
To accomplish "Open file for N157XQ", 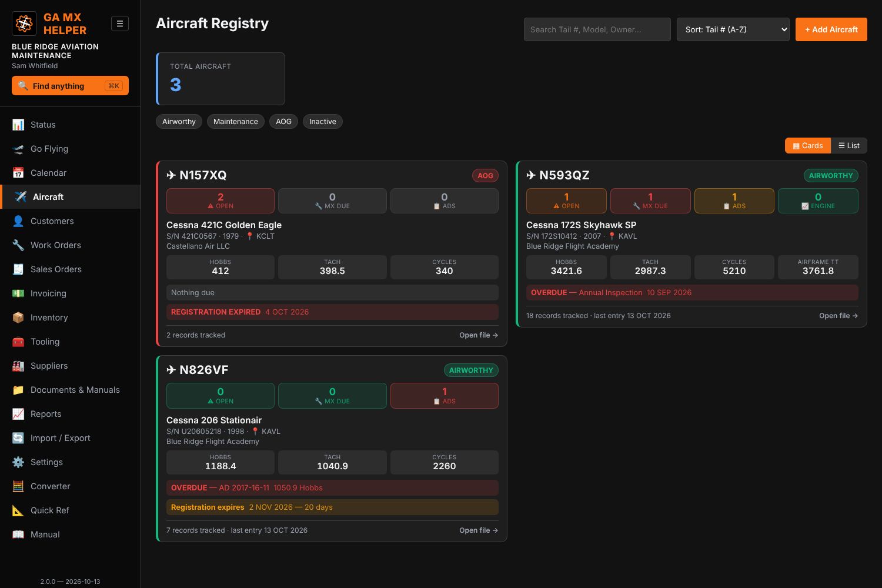I will coord(479,335).
